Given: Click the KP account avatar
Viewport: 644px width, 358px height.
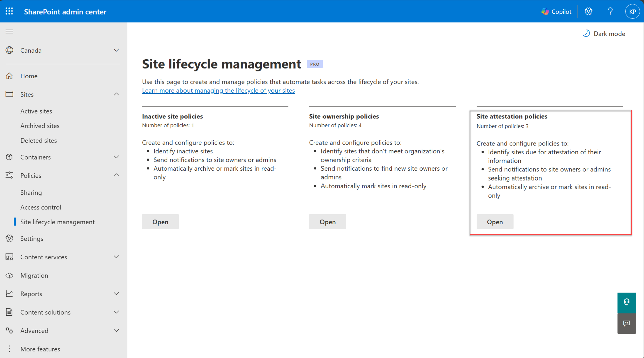Looking at the screenshot, I should tap(632, 11).
